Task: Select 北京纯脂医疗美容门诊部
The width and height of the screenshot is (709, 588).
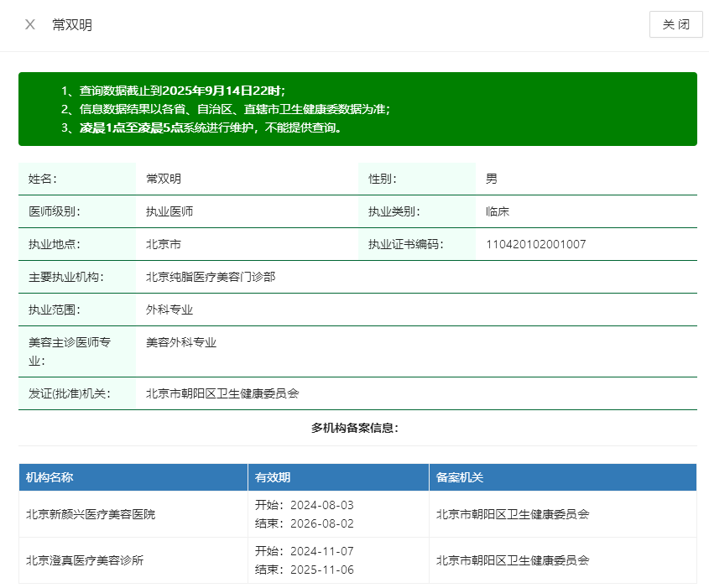Action: click(211, 277)
